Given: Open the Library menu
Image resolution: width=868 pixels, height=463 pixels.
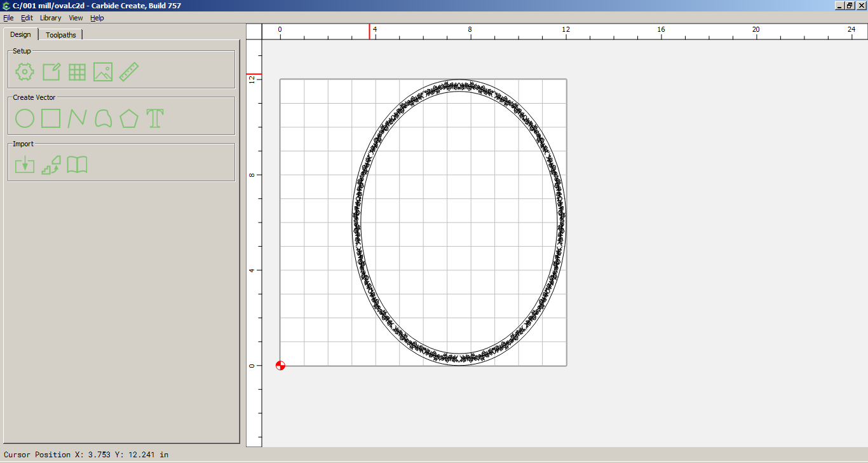Looking at the screenshot, I should pyautogui.click(x=51, y=18).
